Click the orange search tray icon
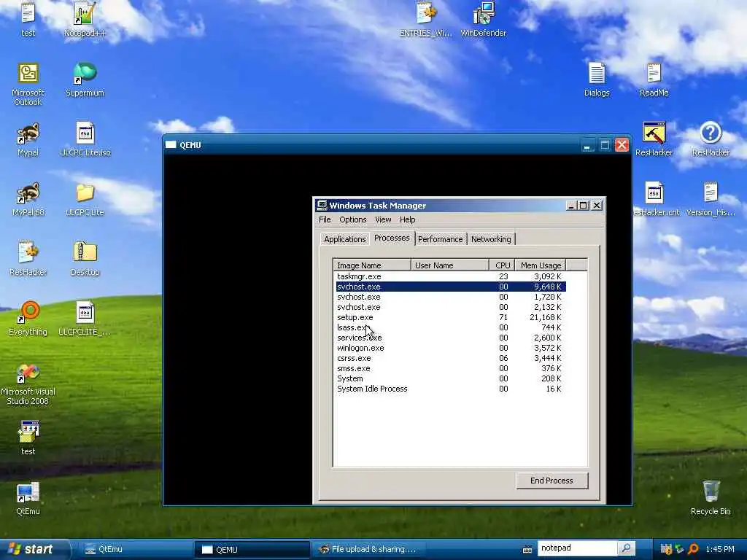Image resolution: width=747 pixels, height=560 pixels. [693, 549]
